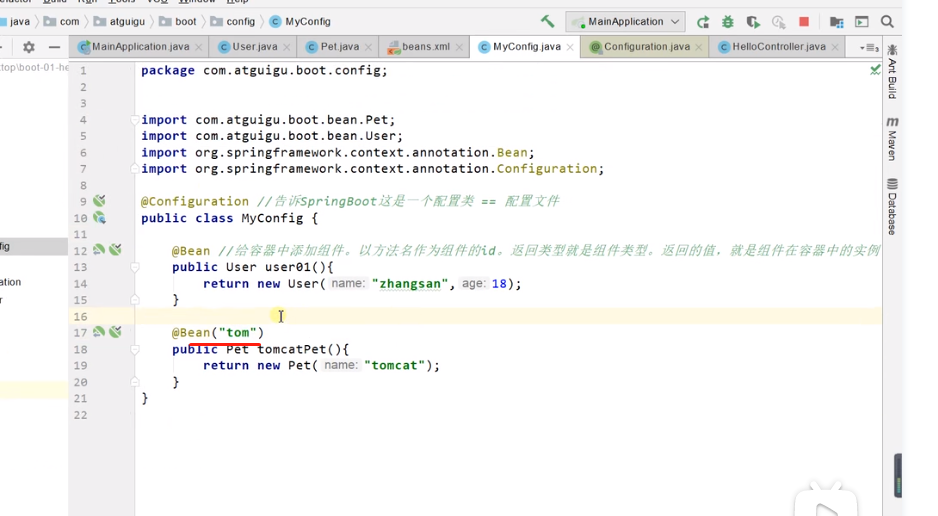The width and height of the screenshot is (938, 516).
Task: Click the MyConfig breadcrumb
Action: [x=300, y=22]
